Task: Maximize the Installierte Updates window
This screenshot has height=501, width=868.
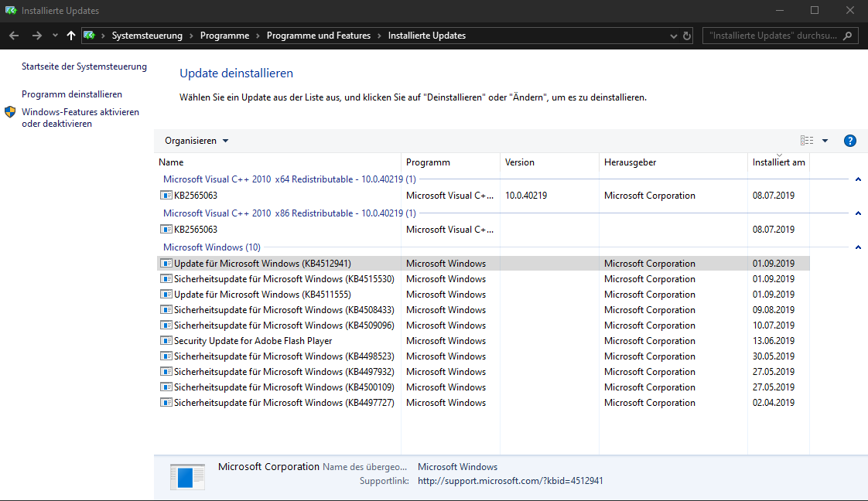Action: point(815,11)
